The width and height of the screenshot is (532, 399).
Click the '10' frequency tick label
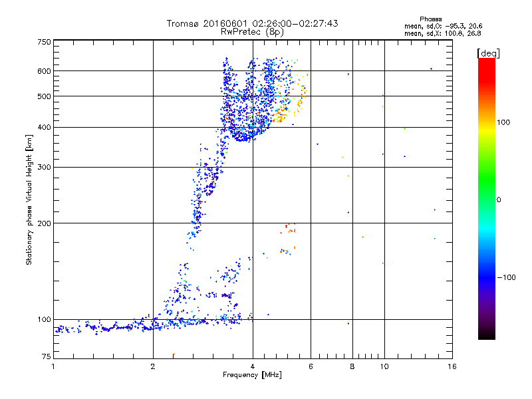tap(384, 366)
